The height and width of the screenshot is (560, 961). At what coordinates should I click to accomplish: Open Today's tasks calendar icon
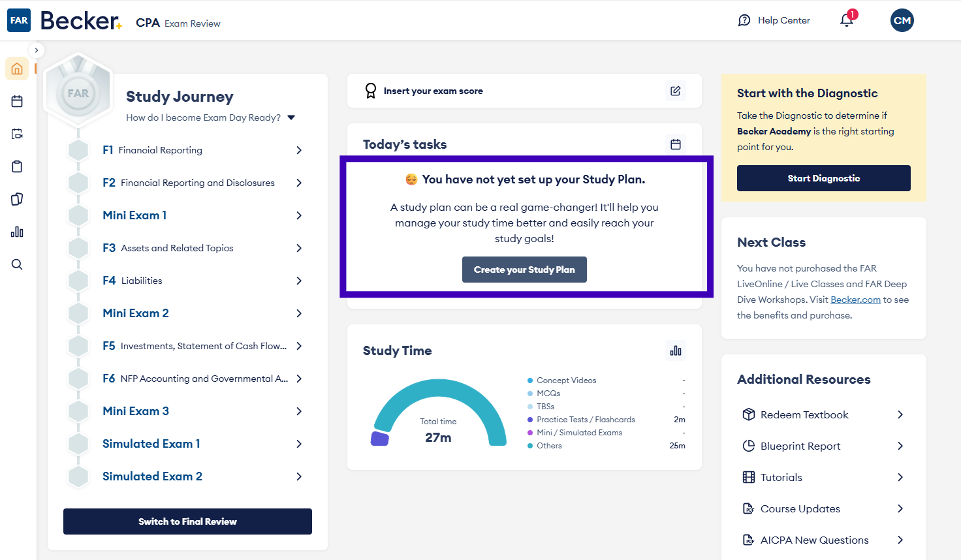click(x=676, y=144)
